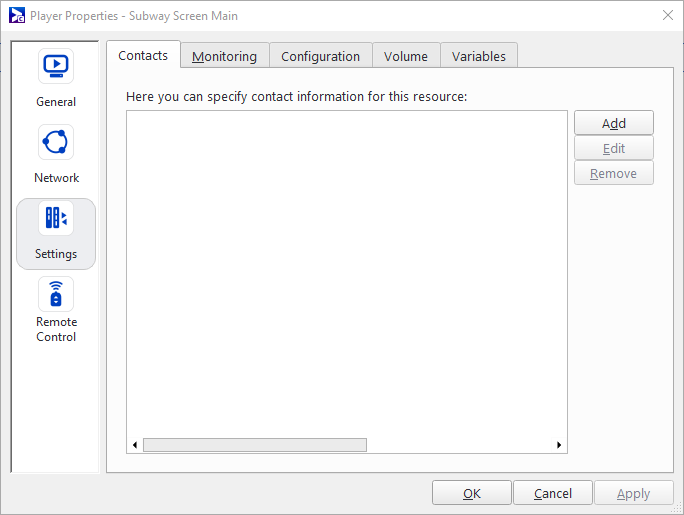
Task: Confirm the dialog with OK
Action: pyautogui.click(x=472, y=493)
